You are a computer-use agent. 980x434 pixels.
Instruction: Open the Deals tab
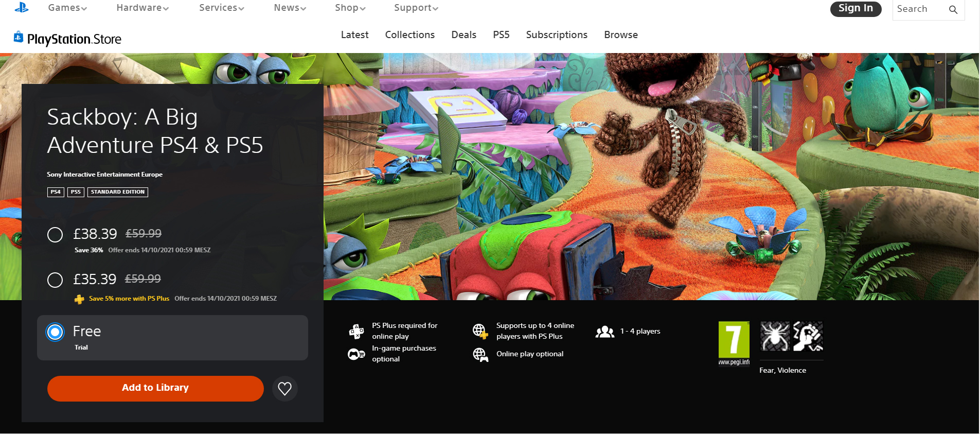464,34
